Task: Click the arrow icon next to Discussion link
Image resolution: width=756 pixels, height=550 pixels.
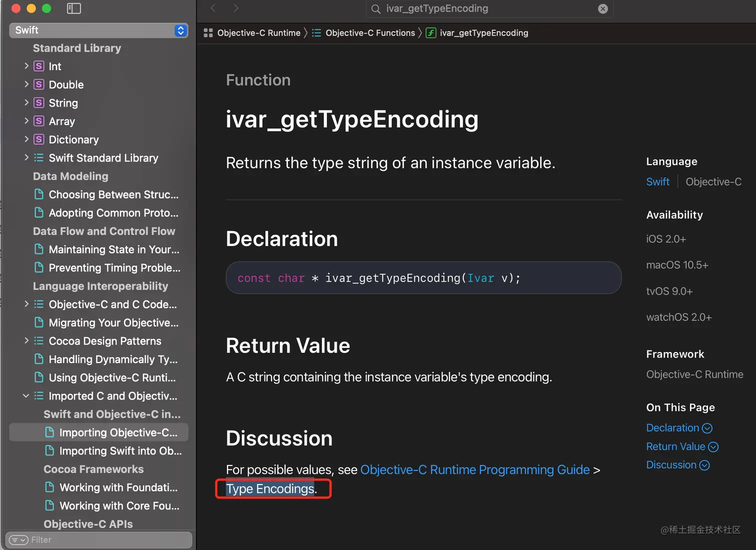Action: click(x=704, y=465)
